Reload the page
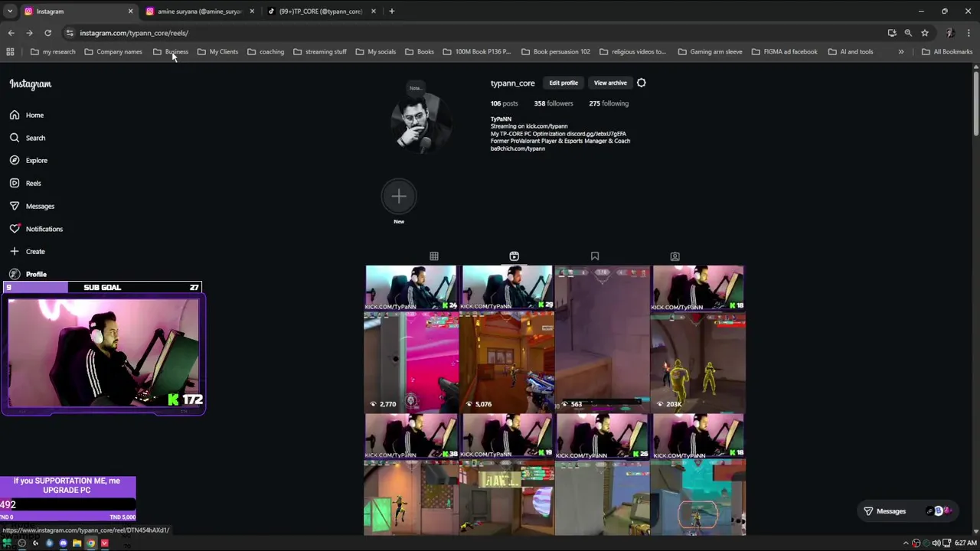This screenshot has height=551, width=980. 47,33
